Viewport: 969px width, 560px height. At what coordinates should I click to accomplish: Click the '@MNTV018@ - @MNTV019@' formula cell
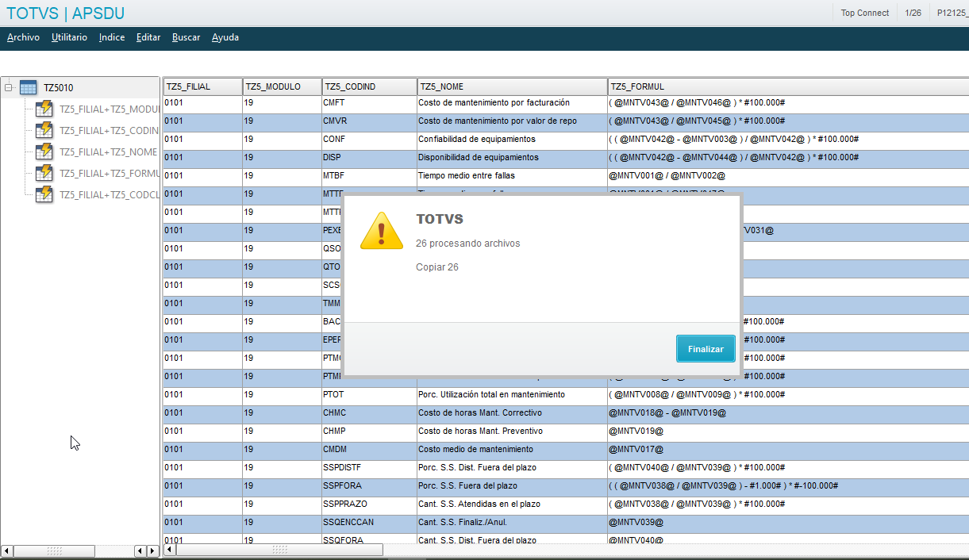788,413
